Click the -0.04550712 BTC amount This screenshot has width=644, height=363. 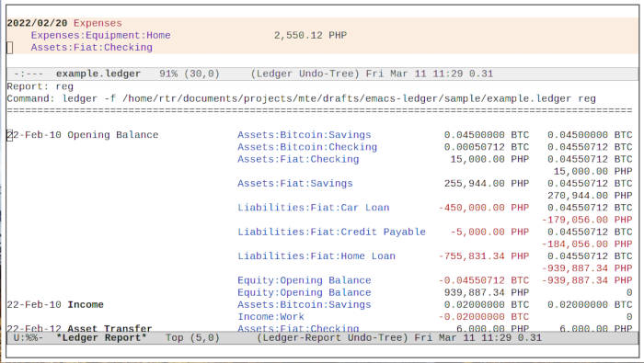483,280
